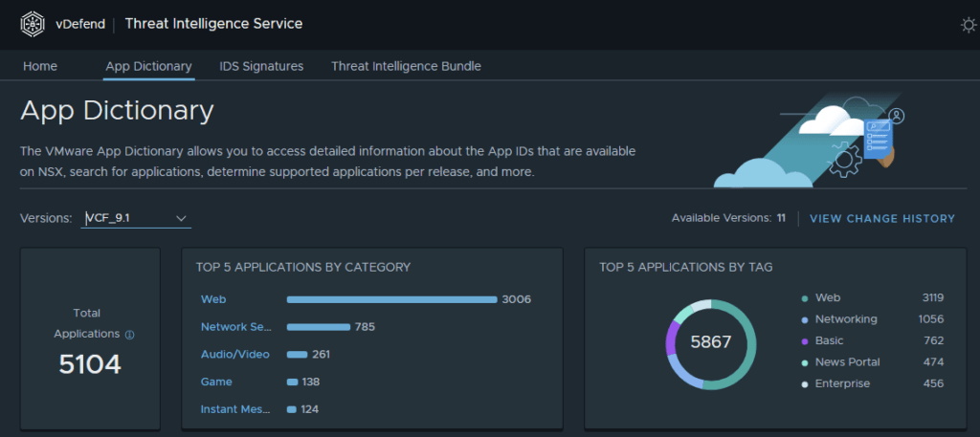Open the Game category link
Screen dimensions: 980x437
click(x=216, y=382)
